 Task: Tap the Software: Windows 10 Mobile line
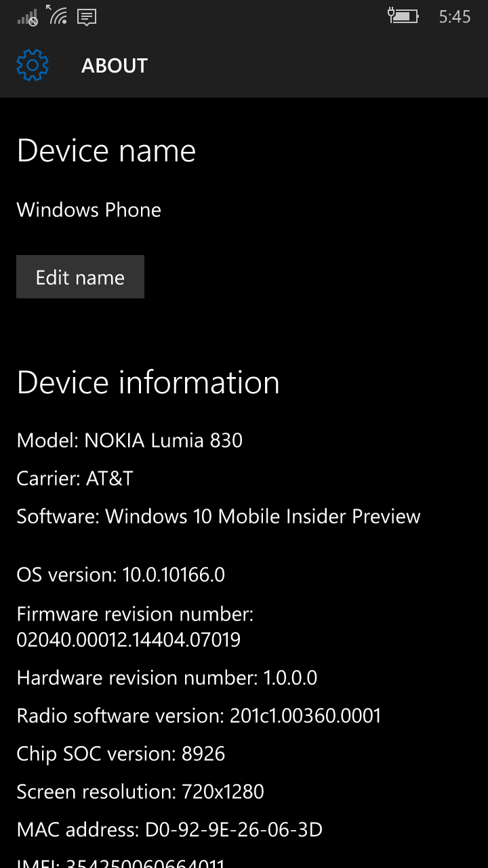218,517
